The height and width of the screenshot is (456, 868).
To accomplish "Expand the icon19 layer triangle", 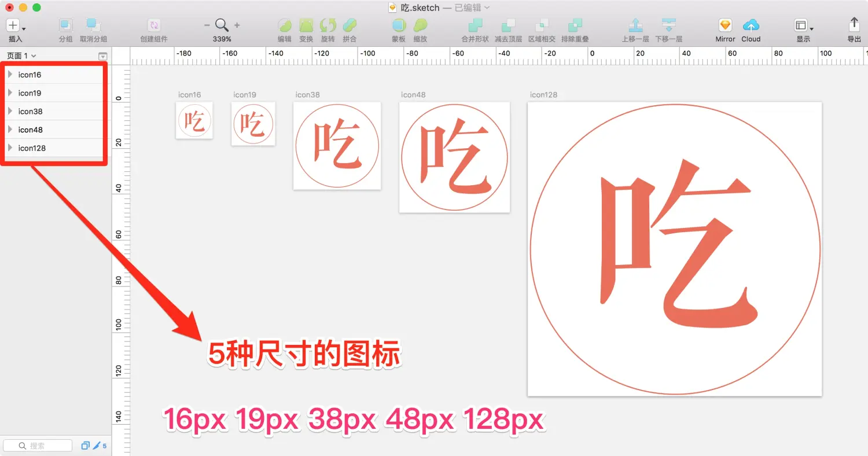I will point(10,93).
